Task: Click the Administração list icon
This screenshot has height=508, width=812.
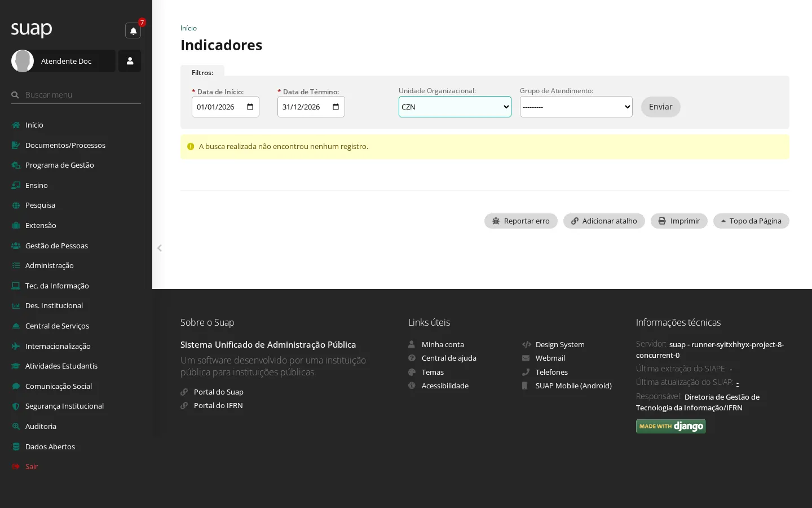Action: pos(16,265)
